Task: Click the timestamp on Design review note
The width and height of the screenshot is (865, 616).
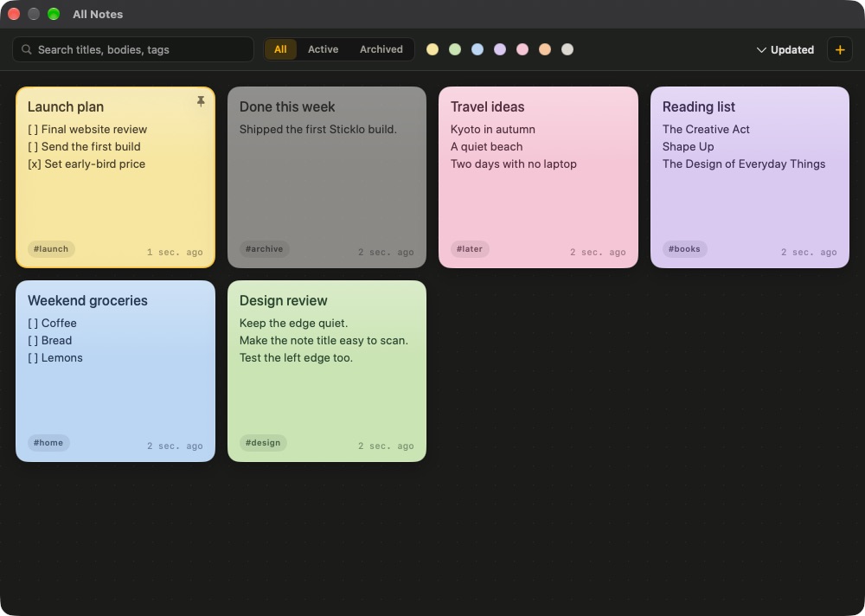Action: point(386,446)
